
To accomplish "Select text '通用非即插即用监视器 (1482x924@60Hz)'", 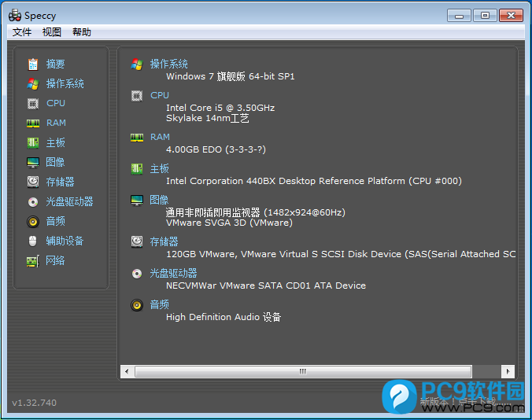I will [256, 212].
